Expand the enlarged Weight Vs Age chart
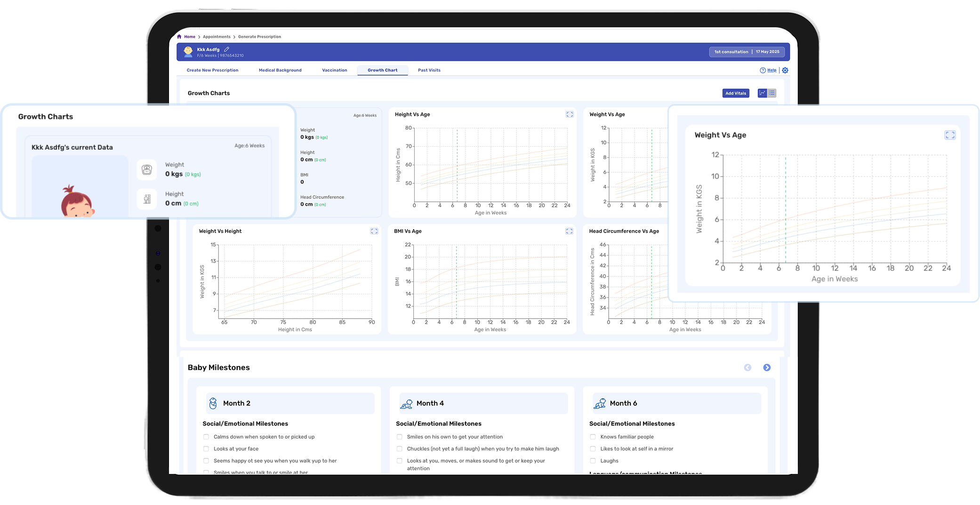The height and width of the screenshot is (505, 980). click(950, 135)
